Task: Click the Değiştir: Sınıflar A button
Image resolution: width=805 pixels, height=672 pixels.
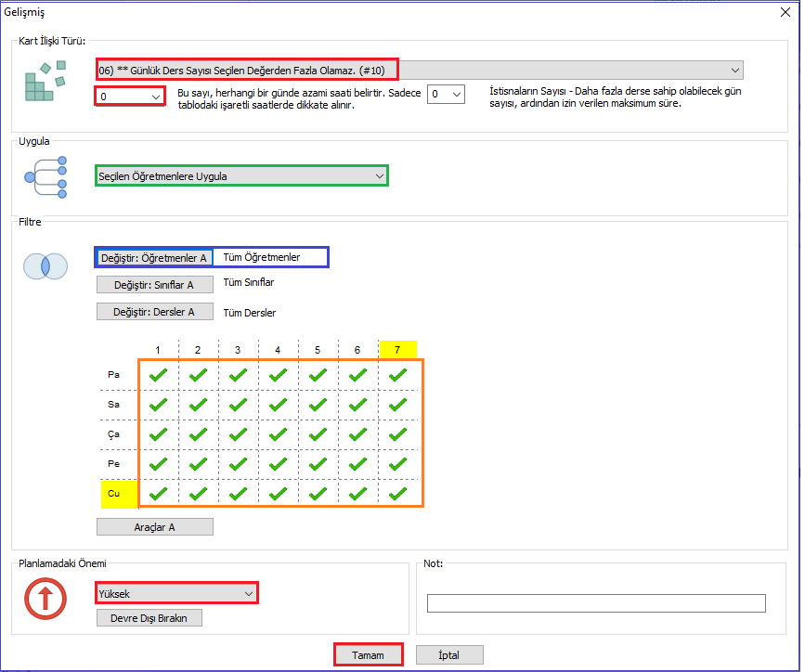Action: pyautogui.click(x=154, y=285)
